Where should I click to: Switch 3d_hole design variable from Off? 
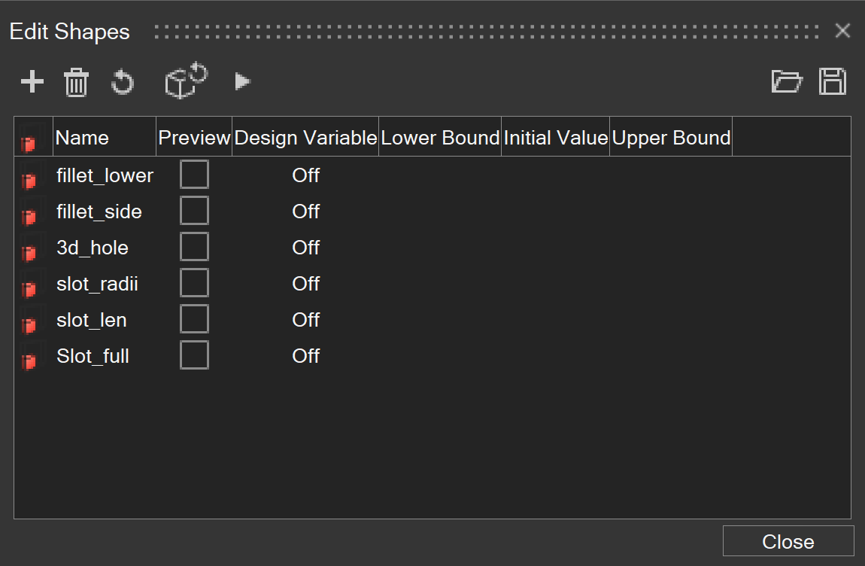[x=306, y=248]
